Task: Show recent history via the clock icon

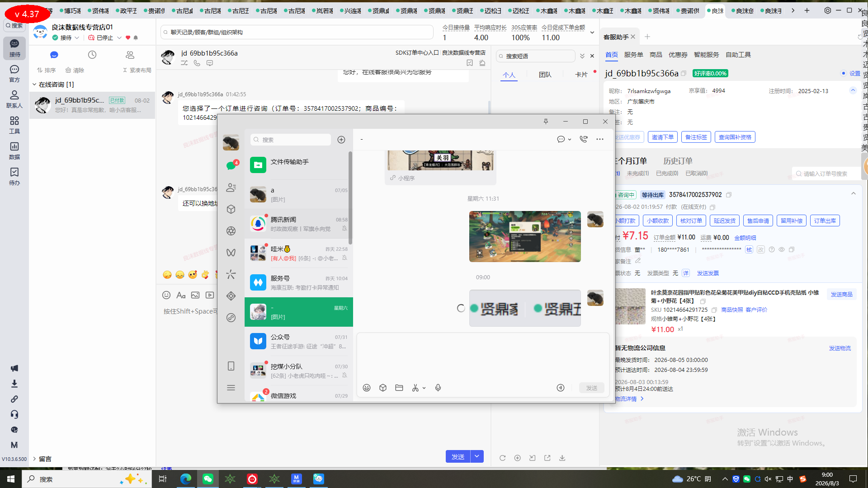Action: [92, 55]
